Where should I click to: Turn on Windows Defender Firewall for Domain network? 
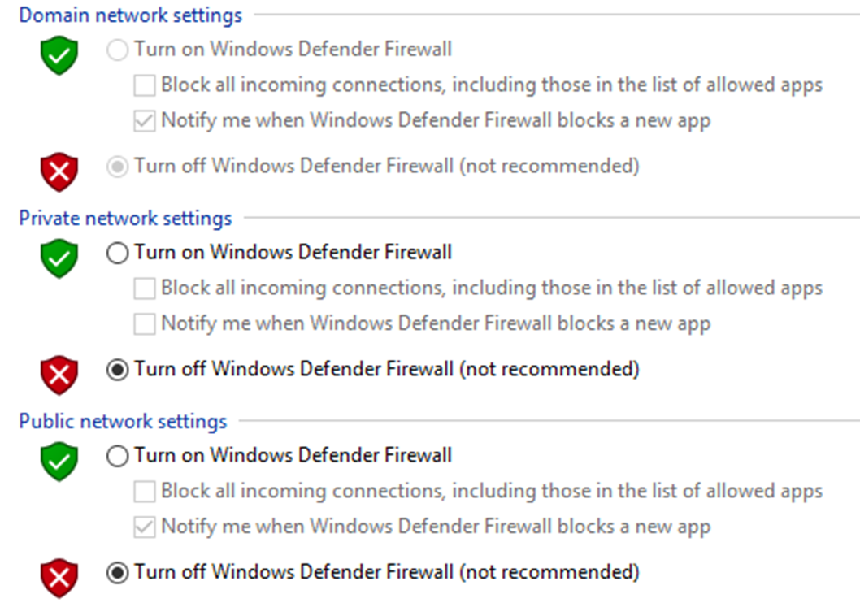point(118,50)
